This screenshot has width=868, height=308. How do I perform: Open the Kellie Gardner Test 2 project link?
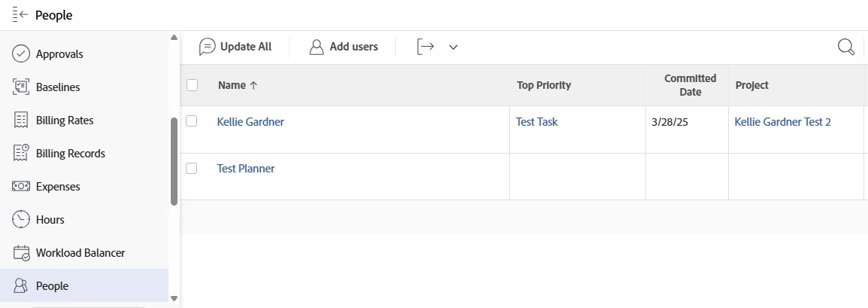click(782, 121)
